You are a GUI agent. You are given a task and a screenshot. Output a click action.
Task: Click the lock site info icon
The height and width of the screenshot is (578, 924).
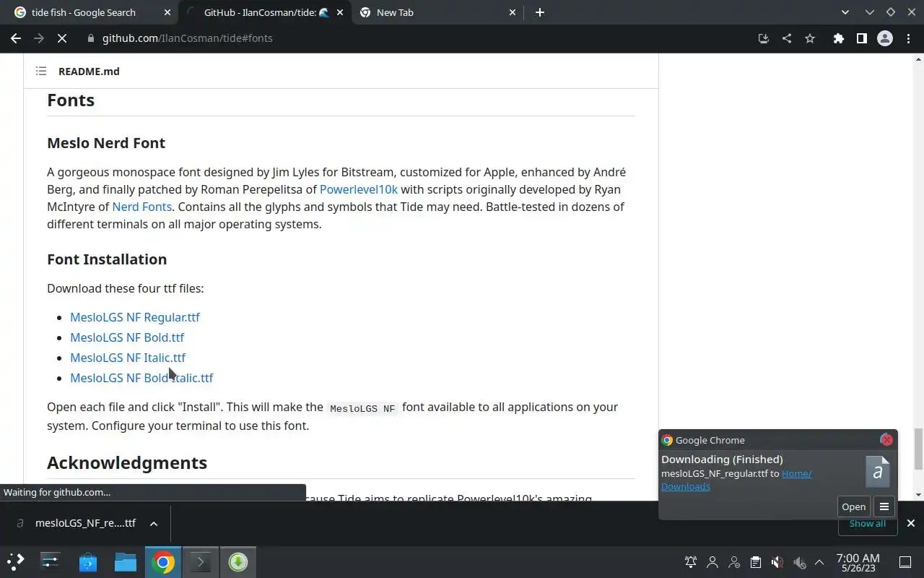pyautogui.click(x=91, y=38)
